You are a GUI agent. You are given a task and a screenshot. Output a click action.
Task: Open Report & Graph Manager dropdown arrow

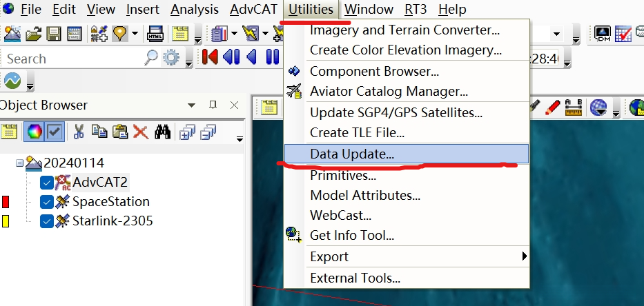point(234,34)
